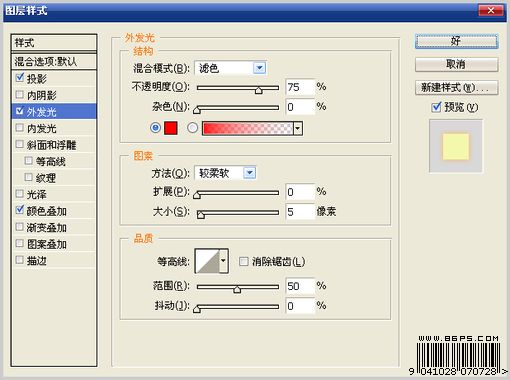Viewport: 510px width, 380px height.
Task: Select the 内发光 row label
Action: coord(42,128)
